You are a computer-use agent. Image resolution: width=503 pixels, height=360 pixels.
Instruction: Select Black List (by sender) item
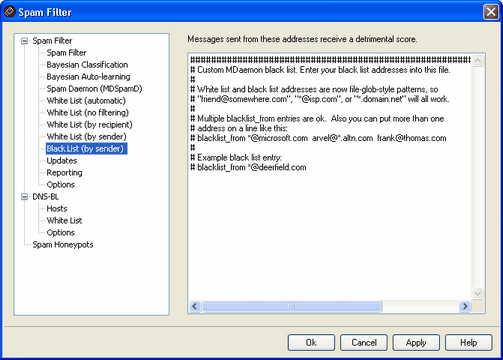tap(86, 149)
